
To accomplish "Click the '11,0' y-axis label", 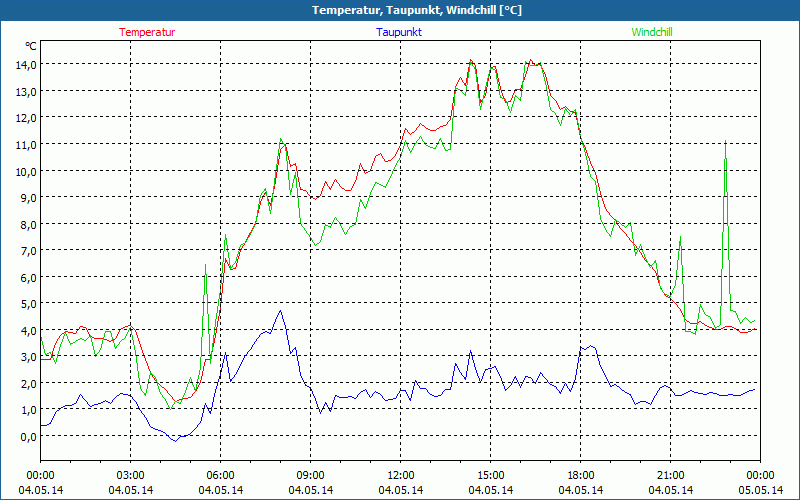I will pos(26,144).
